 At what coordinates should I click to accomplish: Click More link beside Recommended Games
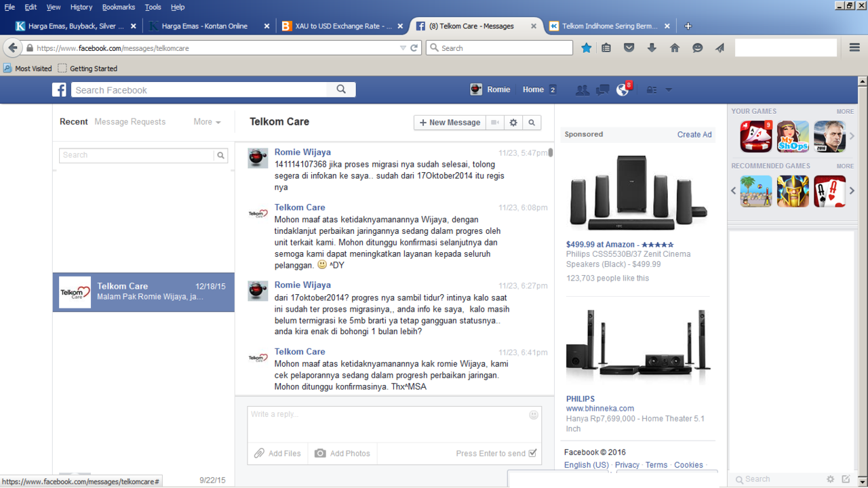[x=845, y=166]
